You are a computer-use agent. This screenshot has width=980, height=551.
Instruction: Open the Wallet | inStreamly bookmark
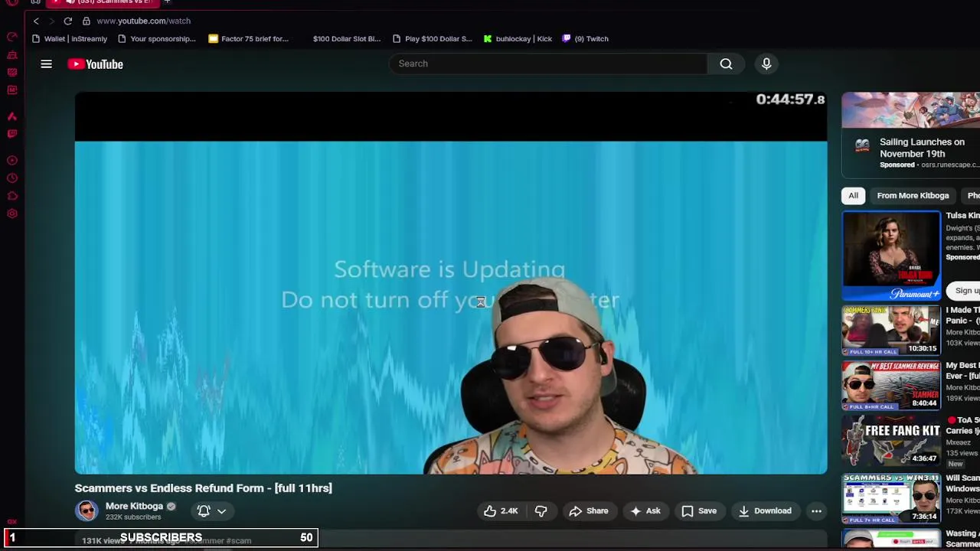[x=70, y=39]
